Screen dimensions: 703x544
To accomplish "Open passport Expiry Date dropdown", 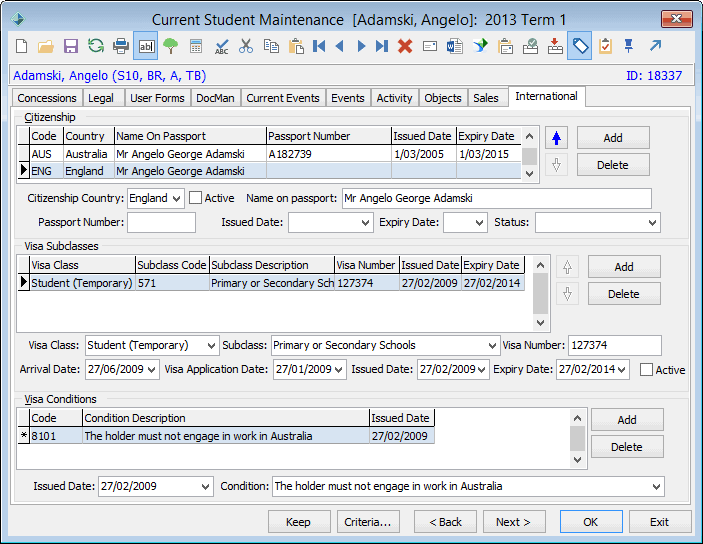I will click(x=480, y=223).
